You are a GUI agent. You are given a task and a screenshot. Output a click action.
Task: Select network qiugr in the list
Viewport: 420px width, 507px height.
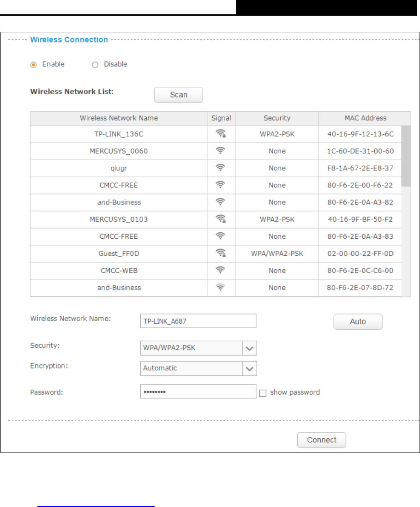(x=119, y=169)
